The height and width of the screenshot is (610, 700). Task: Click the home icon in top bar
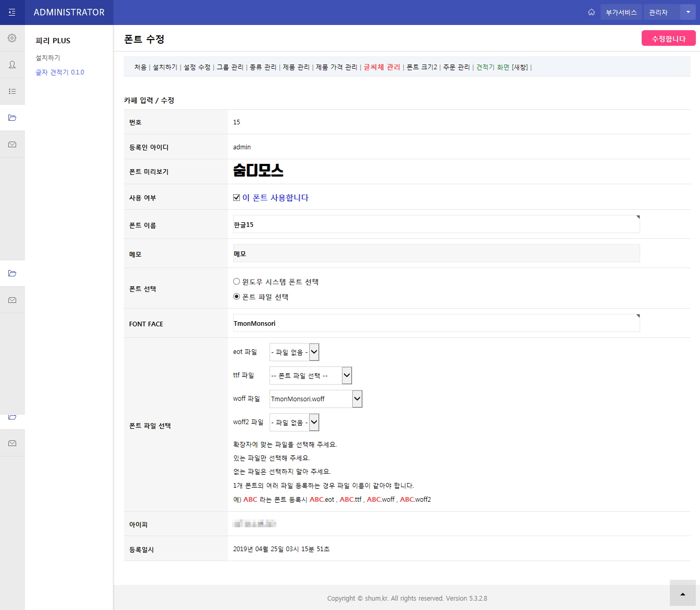[591, 12]
